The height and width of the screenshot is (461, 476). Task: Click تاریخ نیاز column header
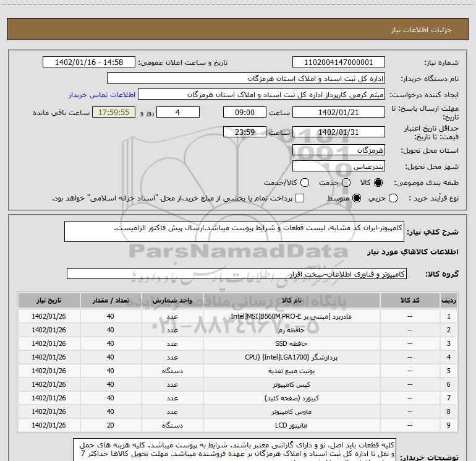[x=49, y=300]
